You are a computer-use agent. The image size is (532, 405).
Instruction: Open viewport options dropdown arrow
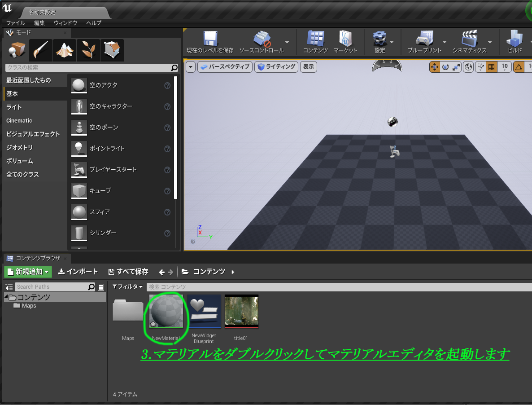coord(191,67)
